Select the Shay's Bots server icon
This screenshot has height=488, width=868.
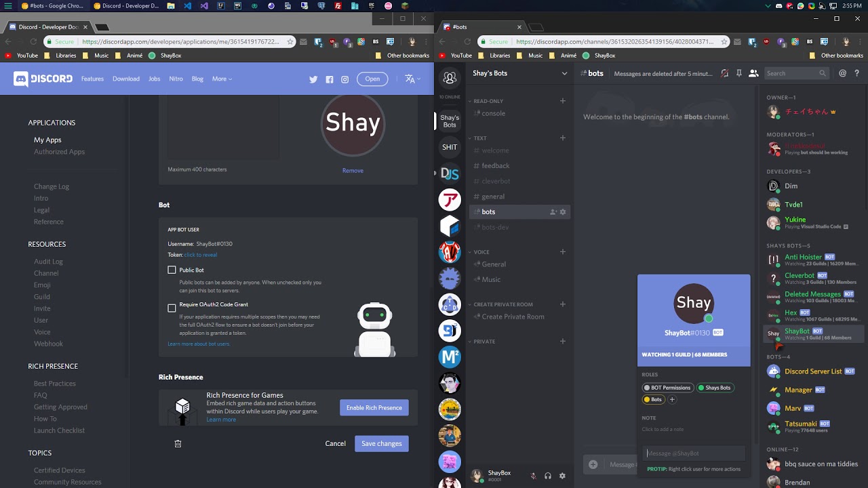[x=450, y=121]
